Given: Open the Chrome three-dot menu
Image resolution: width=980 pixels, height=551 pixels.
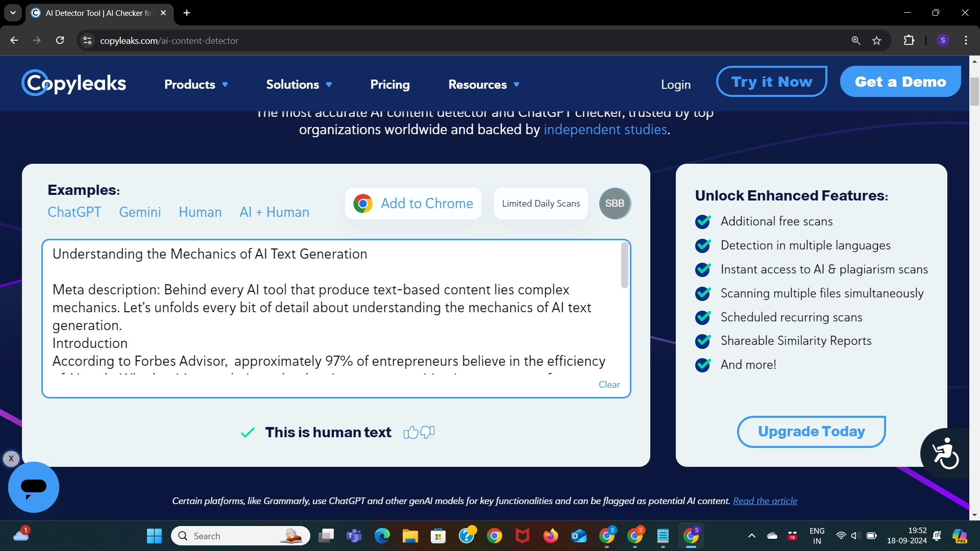Looking at the screenshot, I should (x=966, y=40).
